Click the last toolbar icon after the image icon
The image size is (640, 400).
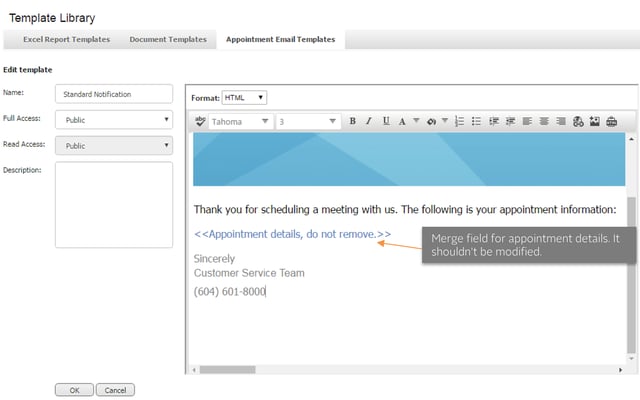pos(611,122)
